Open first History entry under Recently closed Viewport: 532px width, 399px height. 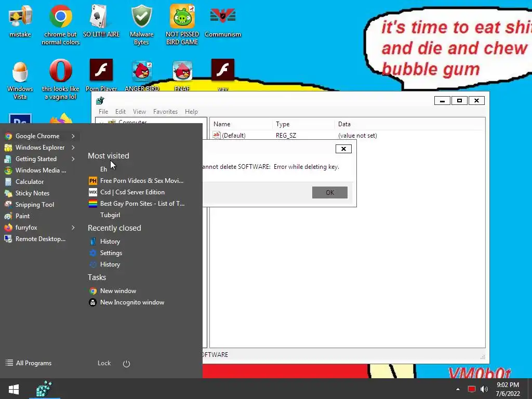(110, 242)
